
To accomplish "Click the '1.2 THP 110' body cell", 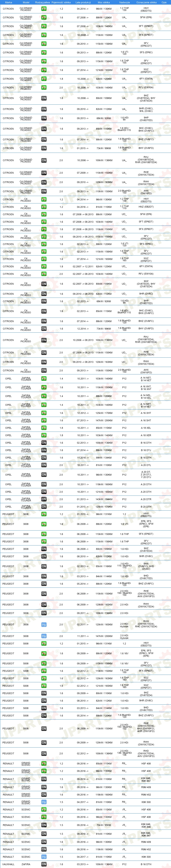I will coord(124,207).
